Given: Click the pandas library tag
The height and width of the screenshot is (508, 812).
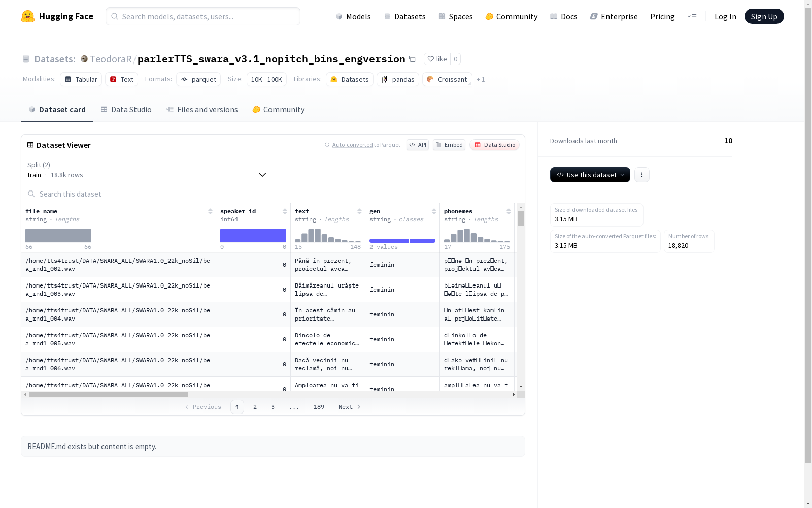Looking at the screenshot, I should click(x=398, y=79).
